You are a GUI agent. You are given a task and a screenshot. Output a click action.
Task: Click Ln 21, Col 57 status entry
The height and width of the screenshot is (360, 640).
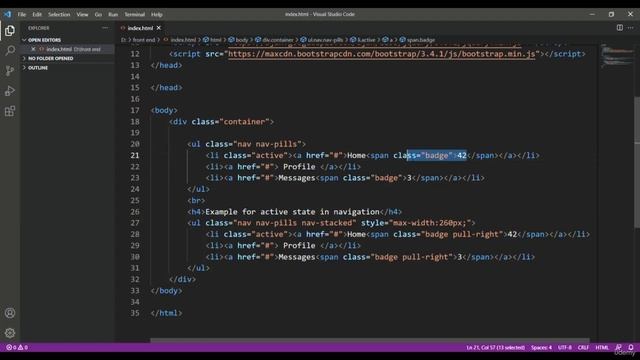(x=496, y=347)
